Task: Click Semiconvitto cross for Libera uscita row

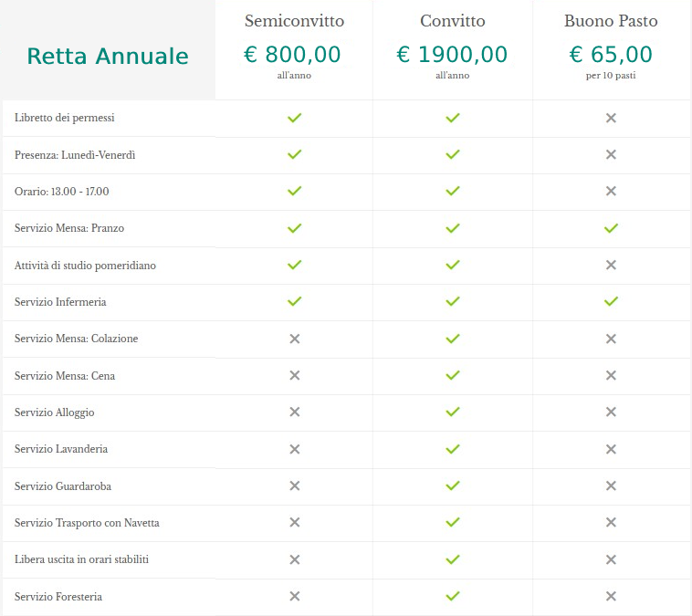Action: pyautogui.click(x=294, y=559)
